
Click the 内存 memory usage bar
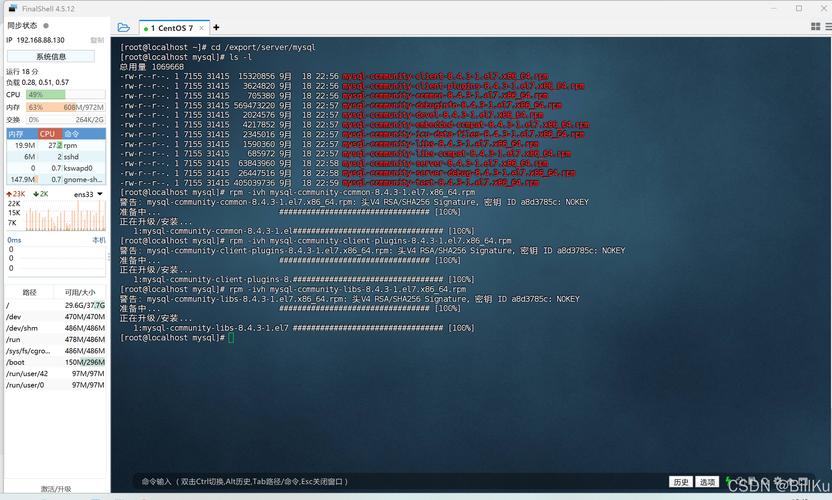point(65,107)
